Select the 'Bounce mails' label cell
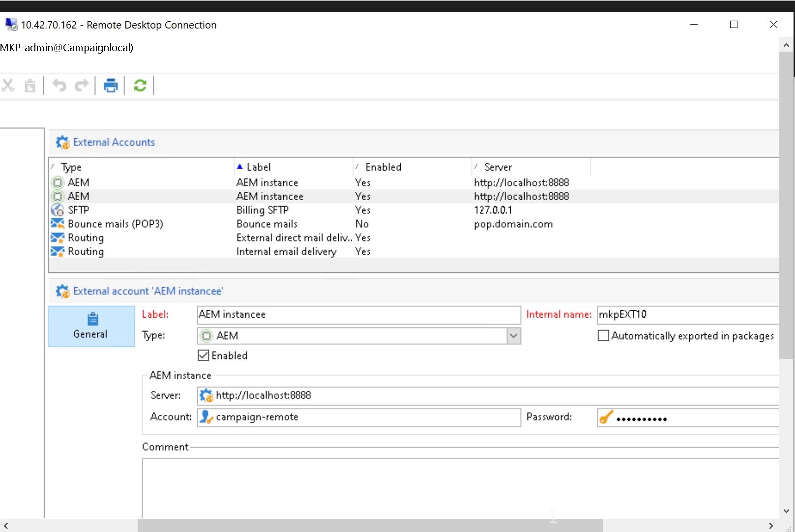This screenshot has width=795, height=532. [267, 224]
